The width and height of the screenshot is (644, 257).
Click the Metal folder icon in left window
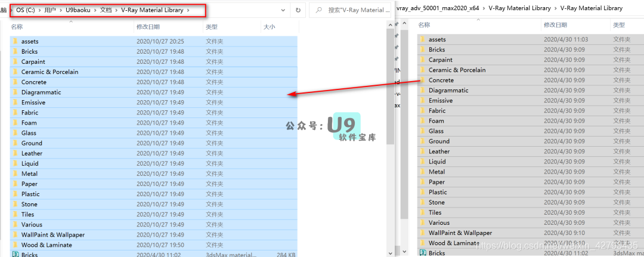15,174
